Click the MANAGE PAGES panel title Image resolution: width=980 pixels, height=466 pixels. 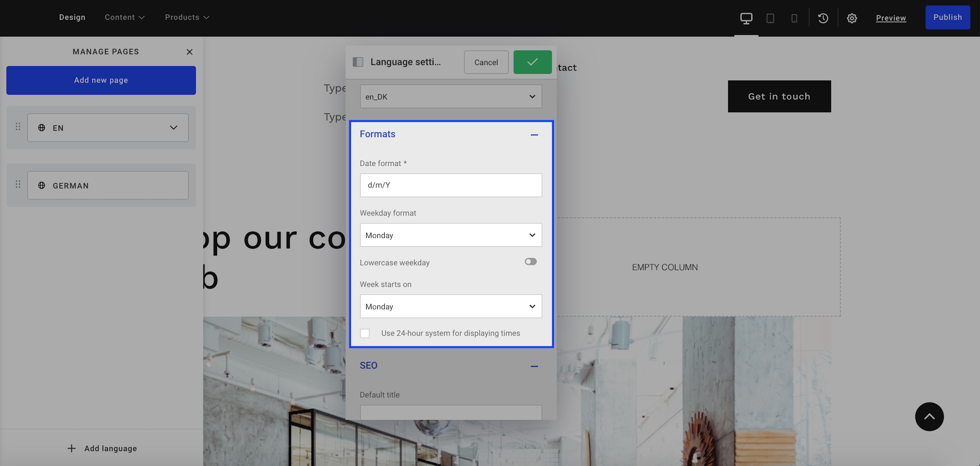point(106,52)
